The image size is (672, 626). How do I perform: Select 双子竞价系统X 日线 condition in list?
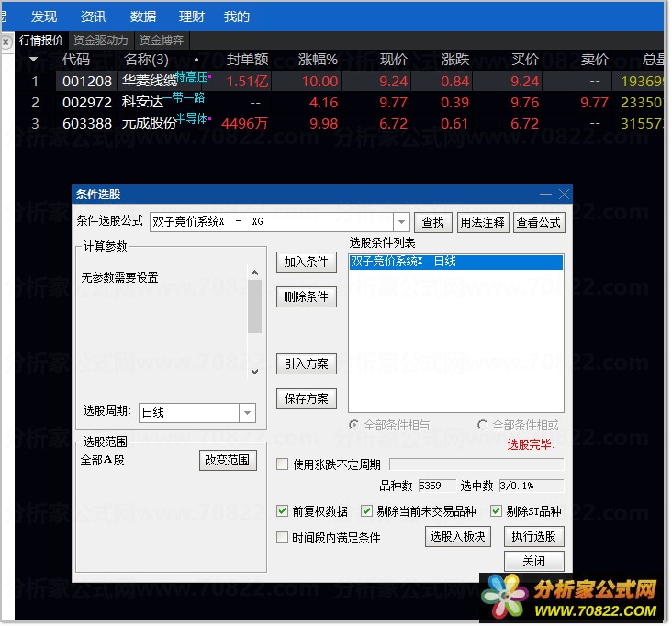[455, 262]
